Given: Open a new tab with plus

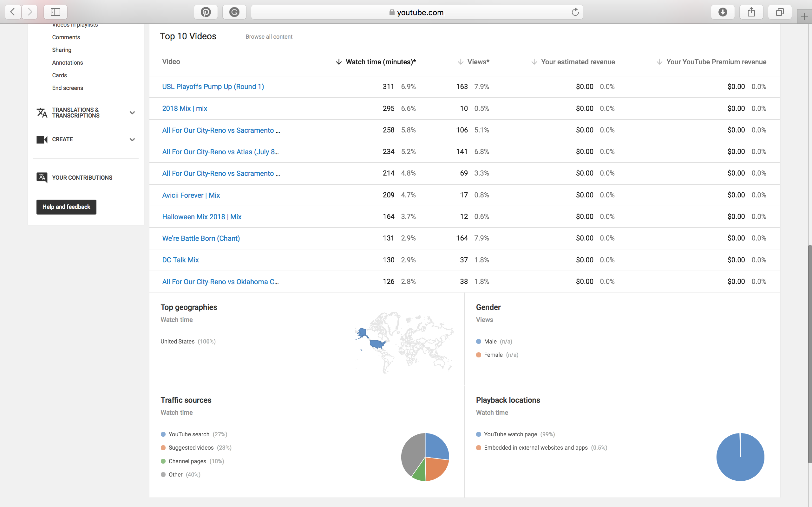Looking at the screenshot, I should point(804,17).
